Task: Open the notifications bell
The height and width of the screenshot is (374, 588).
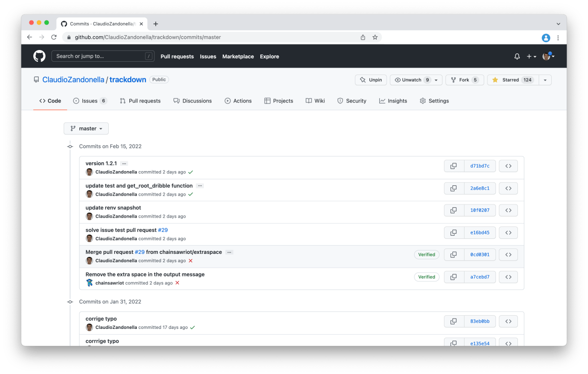Action: [x=517, y=56]
